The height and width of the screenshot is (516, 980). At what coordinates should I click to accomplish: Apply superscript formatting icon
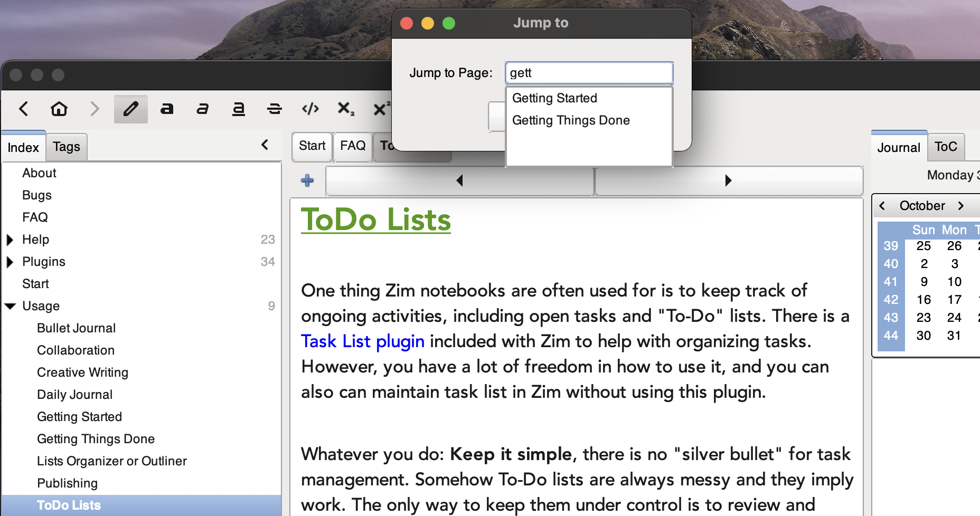click(381, 109)
